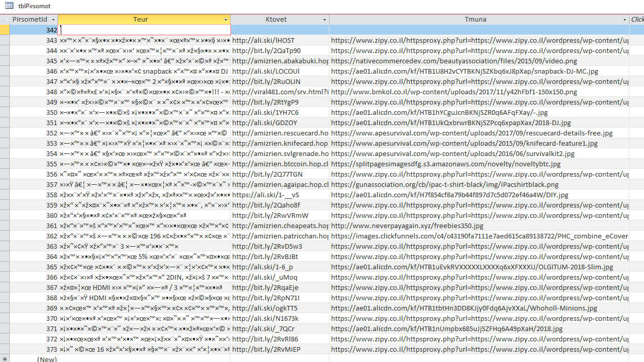Click the PirsometId cell 343
The image size is (644, 362).
coord(34,40)
